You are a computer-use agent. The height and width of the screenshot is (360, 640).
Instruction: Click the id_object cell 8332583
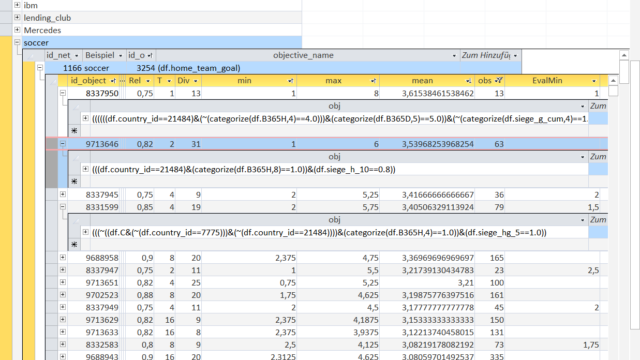[102, 345]
